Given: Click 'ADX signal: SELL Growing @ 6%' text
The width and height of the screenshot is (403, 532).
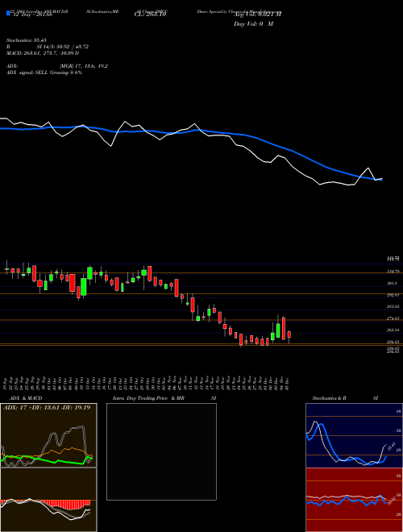Looking at the screenshot, I should click(44, 73).
